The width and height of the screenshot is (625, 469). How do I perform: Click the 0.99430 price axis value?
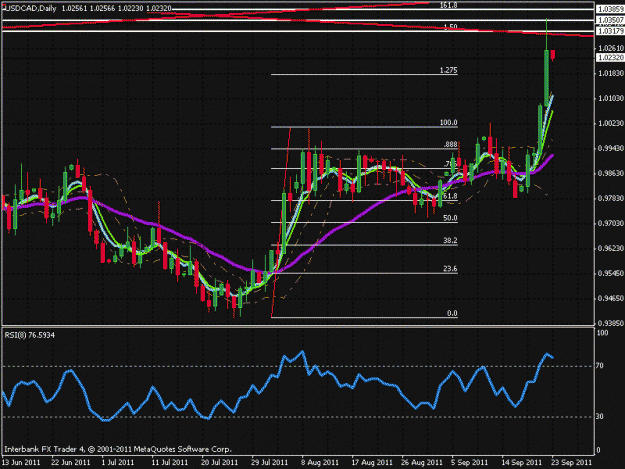[611, 148]
